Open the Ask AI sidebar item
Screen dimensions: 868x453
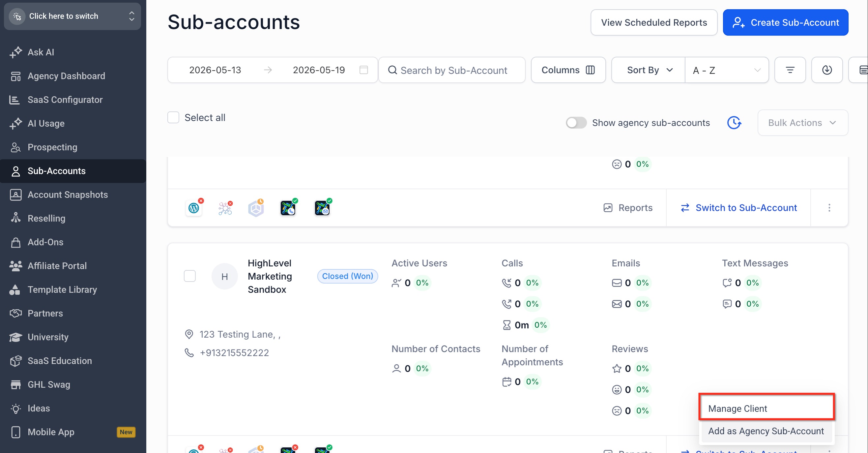click(x=73, y=52)
